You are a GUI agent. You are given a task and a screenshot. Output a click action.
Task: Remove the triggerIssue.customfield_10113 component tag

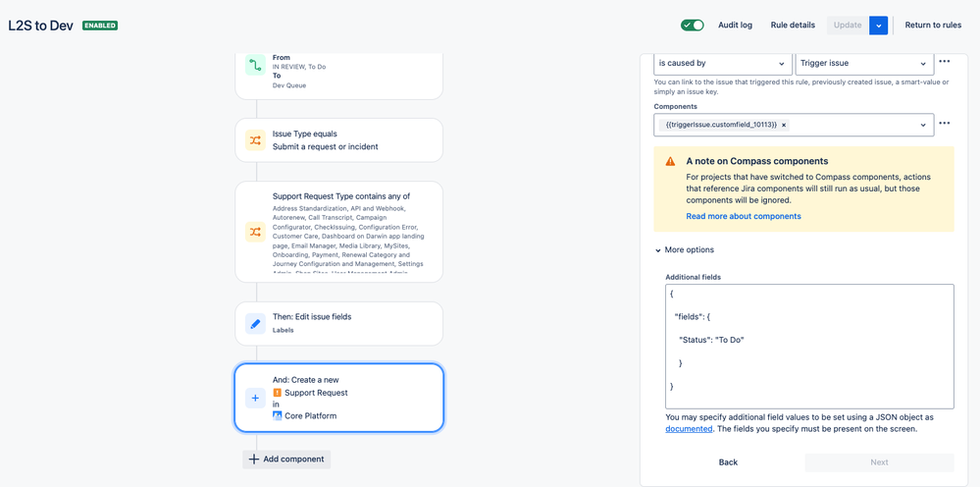(784, 125)
